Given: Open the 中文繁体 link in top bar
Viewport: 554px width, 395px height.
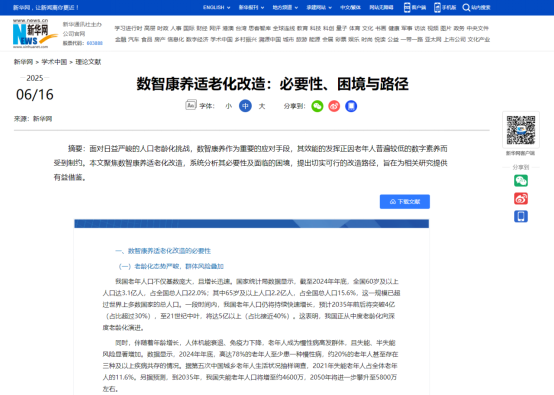Looking at the screenshot, I should click(350, 7).
